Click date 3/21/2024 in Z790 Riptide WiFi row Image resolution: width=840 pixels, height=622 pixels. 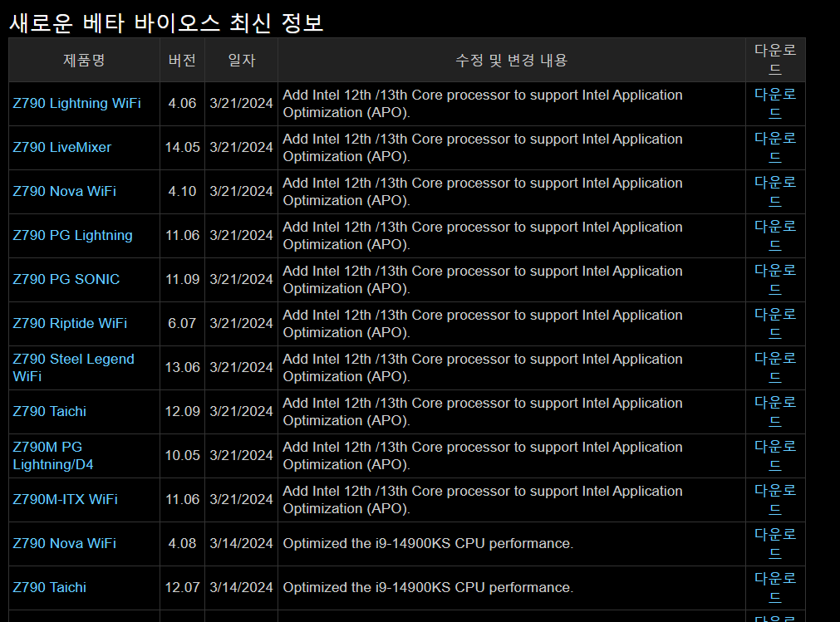pyautogui.click(x=241, y=323)
